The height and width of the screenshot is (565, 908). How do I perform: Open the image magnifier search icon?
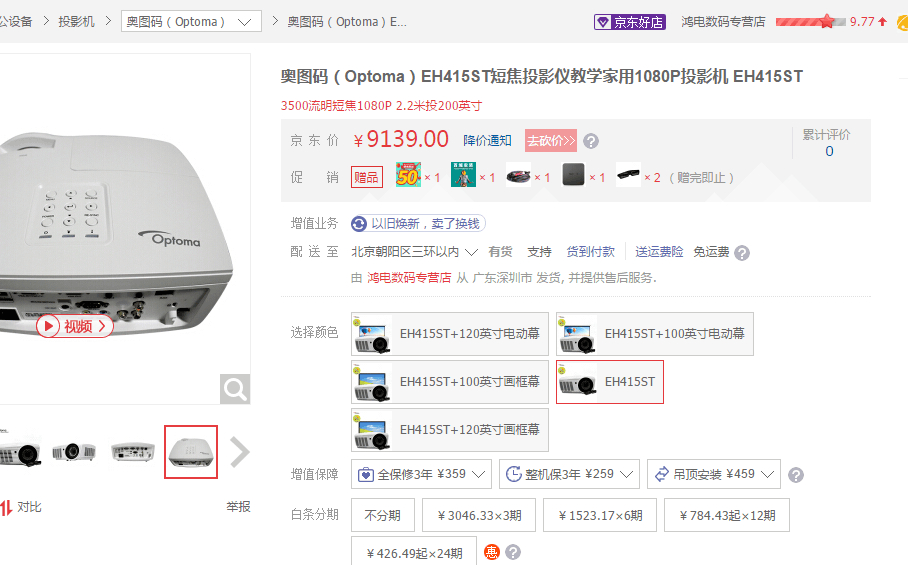click(x=235, y=389)
